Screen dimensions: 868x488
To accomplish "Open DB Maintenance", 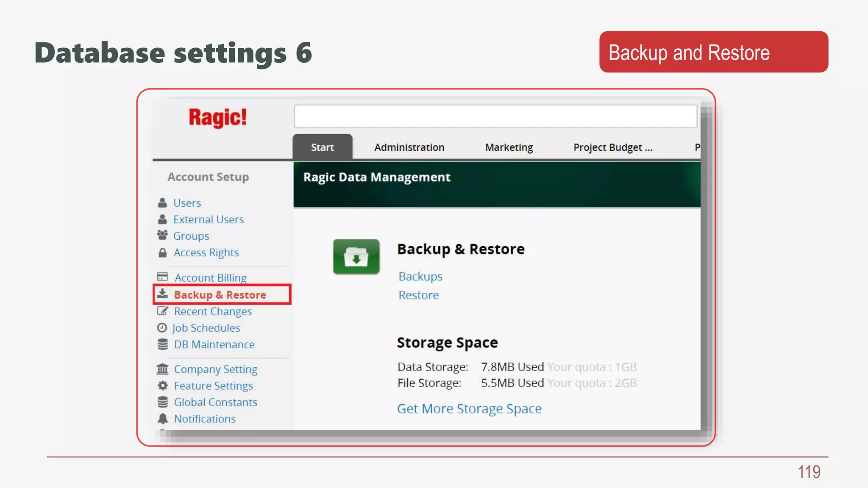I will (x=214, y=344).
